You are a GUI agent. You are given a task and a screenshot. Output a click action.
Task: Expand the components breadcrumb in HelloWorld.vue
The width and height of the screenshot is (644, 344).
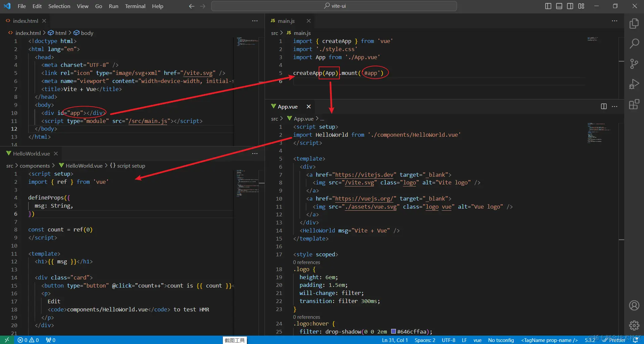click(35, 166)
